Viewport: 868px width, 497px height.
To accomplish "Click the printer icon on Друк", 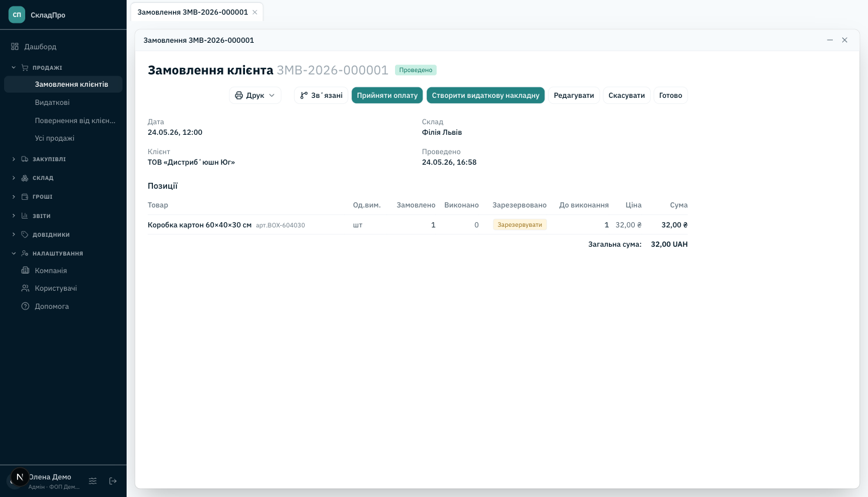I will [x=239, y=96].
